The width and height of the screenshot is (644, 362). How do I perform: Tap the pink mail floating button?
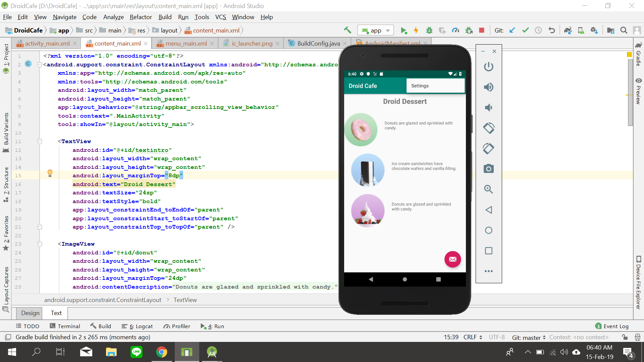coord(452,259)
